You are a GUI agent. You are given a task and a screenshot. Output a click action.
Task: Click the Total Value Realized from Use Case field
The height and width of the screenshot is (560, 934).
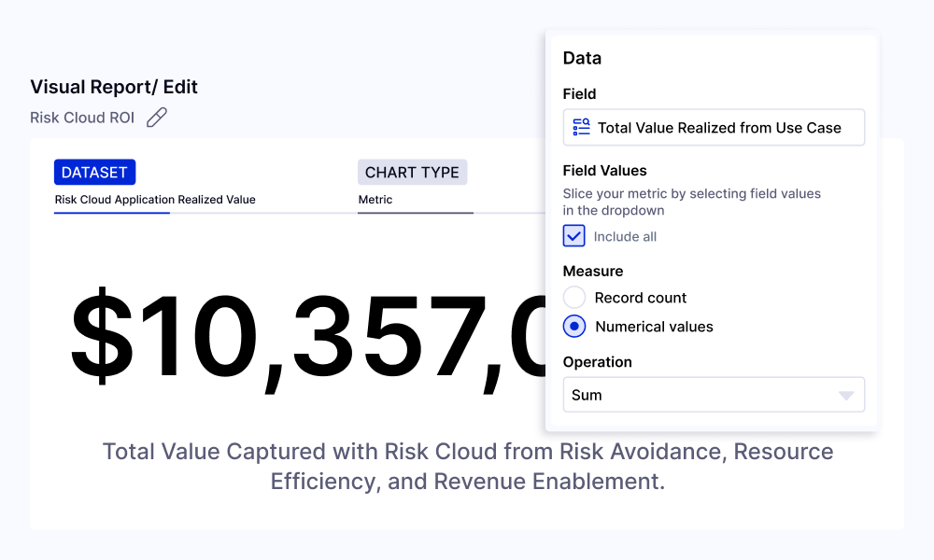(x=714, y=127)
